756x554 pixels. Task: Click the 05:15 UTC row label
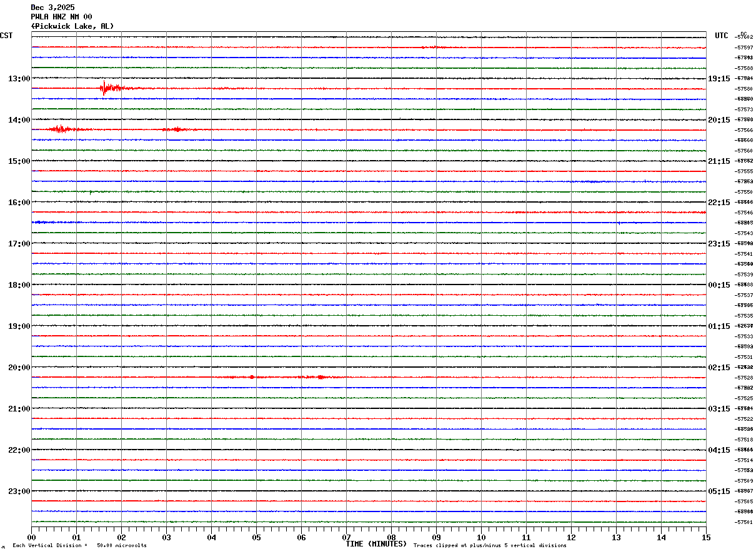719,491
